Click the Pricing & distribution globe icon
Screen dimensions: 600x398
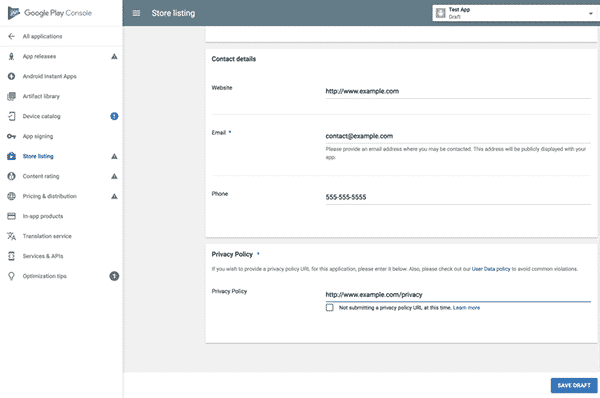[11, 196]
